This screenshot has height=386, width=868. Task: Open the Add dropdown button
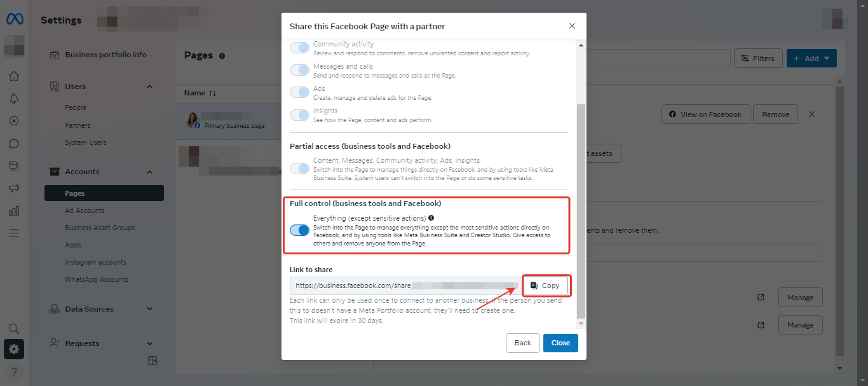point(811,59)
